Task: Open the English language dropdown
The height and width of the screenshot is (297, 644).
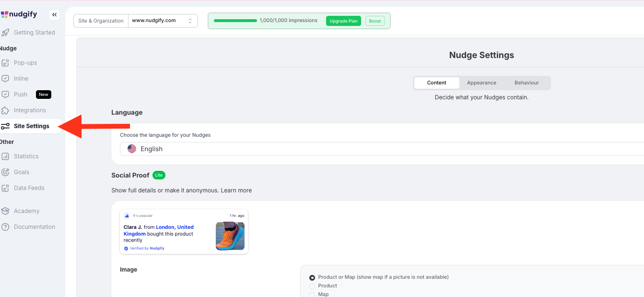Action: pyautogui.click(x=382, y=149)
